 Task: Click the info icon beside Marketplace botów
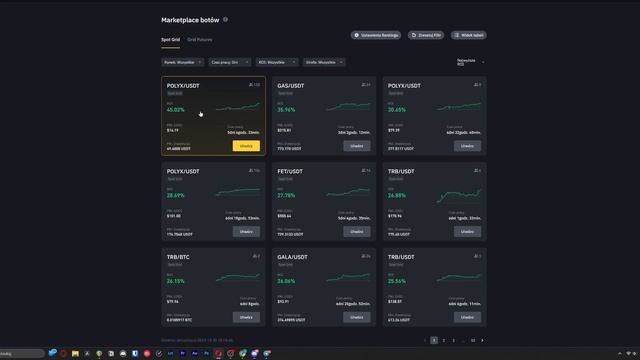point(225,20)
